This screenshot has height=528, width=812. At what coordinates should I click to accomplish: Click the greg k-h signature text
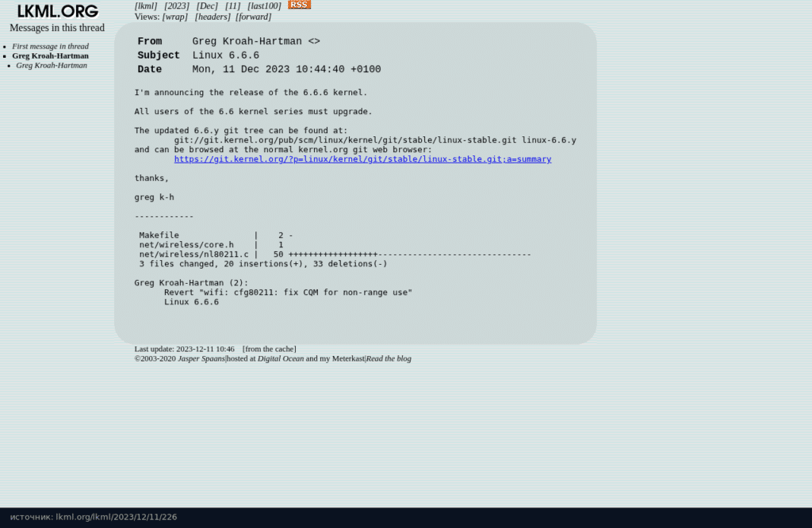pyautogui.click(x=155, y=197)
